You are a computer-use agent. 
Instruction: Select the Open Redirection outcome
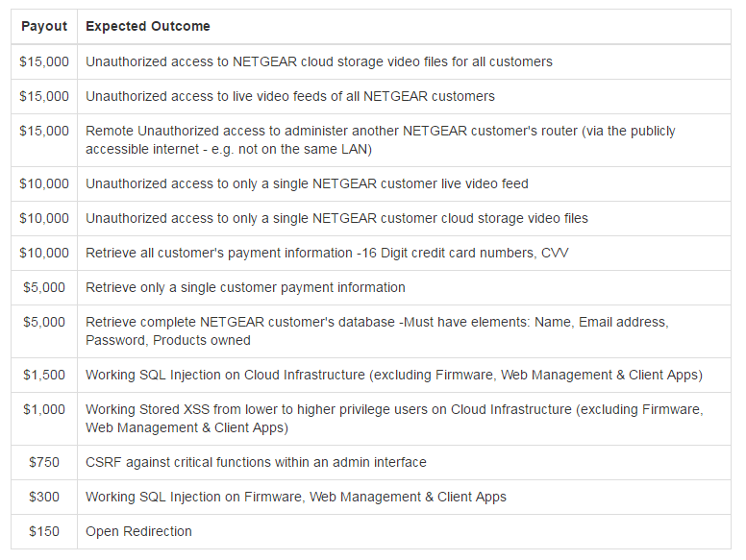(139, 531)
